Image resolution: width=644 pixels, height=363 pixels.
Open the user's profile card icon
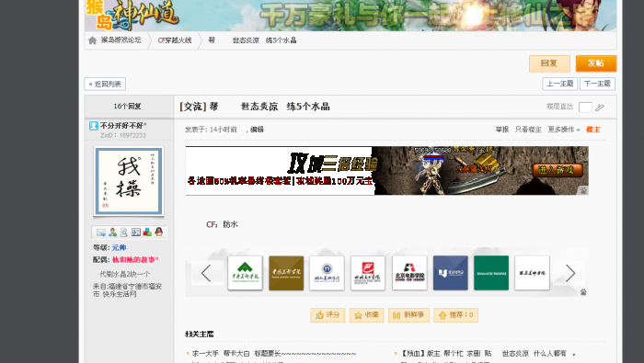click(x=136, y=233)
